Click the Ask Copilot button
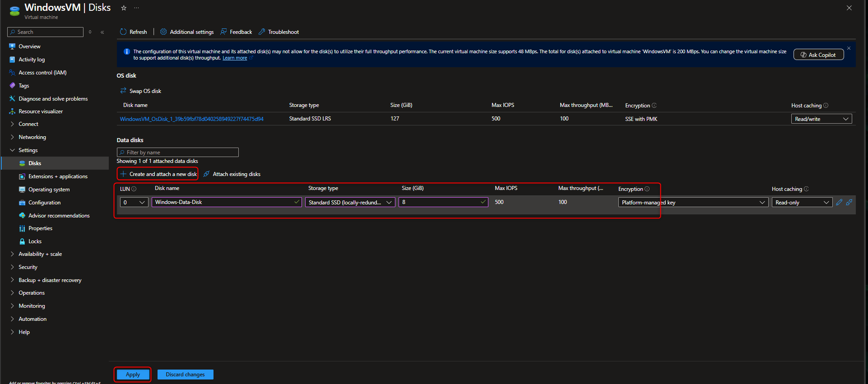 tap(818, 55)
